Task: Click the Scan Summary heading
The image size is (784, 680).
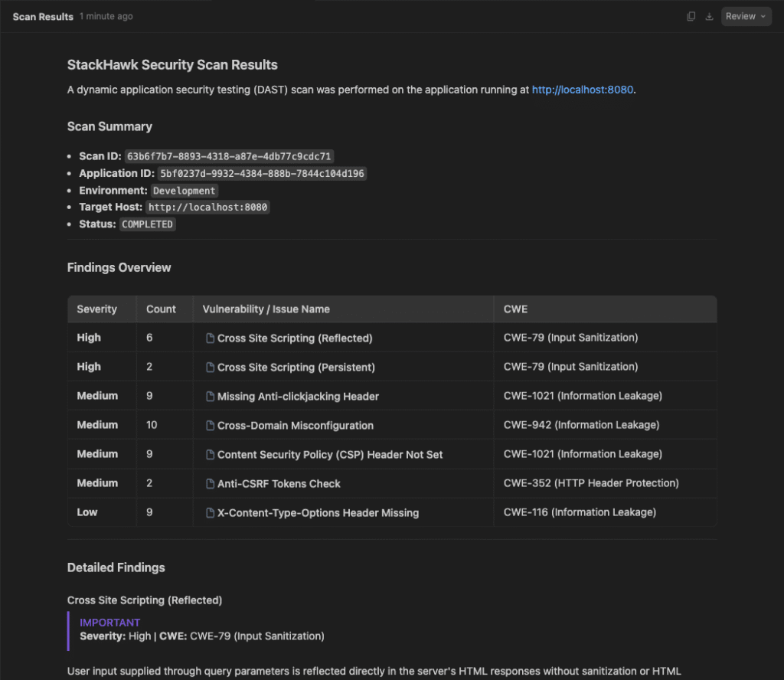Action: [109, 126]
